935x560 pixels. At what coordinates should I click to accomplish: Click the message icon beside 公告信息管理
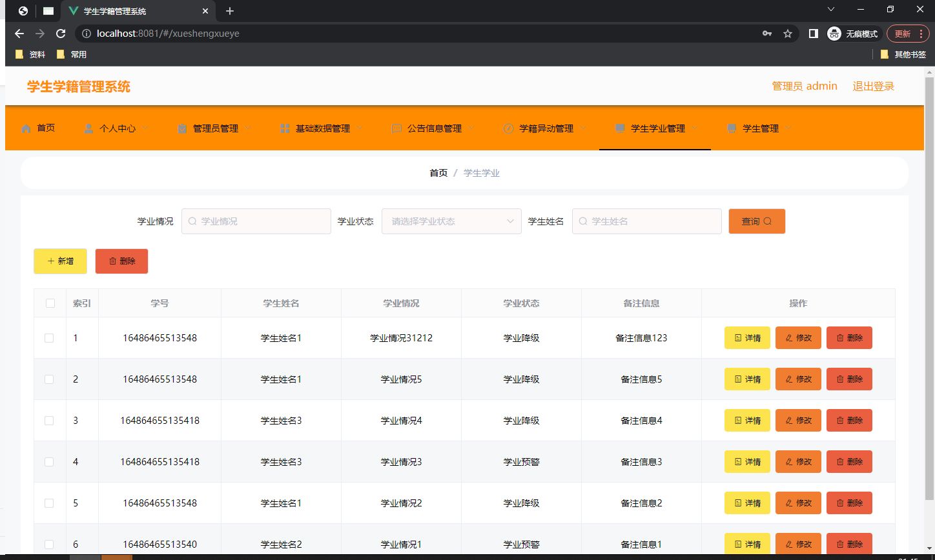pos(396,128)
